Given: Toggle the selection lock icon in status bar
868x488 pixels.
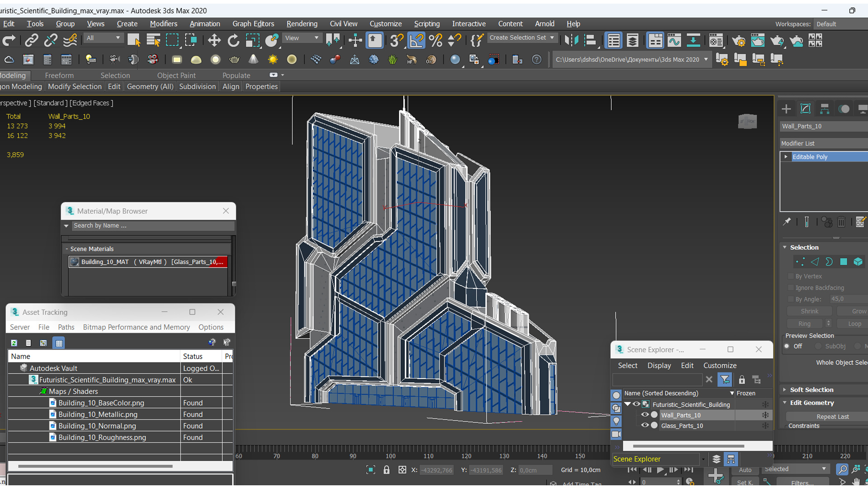Looking at the screenshot, I should 387,470.
